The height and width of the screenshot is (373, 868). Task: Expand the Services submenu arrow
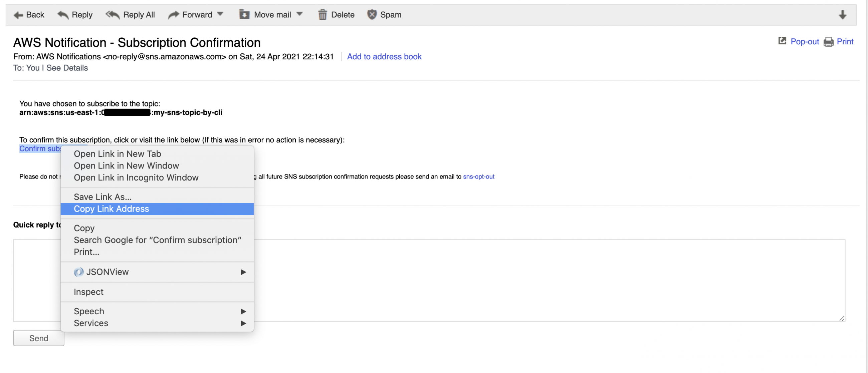[x=243, y=323]
